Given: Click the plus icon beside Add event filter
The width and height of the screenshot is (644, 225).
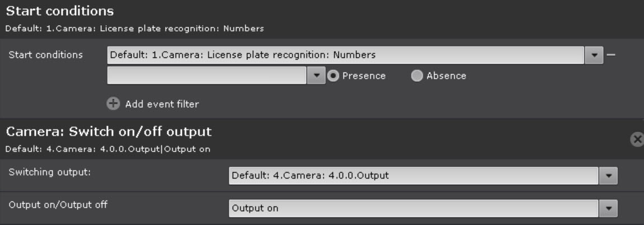Looking at the screenshot, I should click(x=112, y=104).
